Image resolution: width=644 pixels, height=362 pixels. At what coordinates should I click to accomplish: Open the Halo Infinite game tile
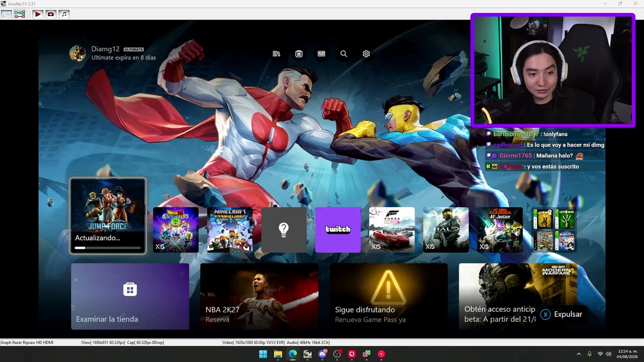(x=446, y=230)
